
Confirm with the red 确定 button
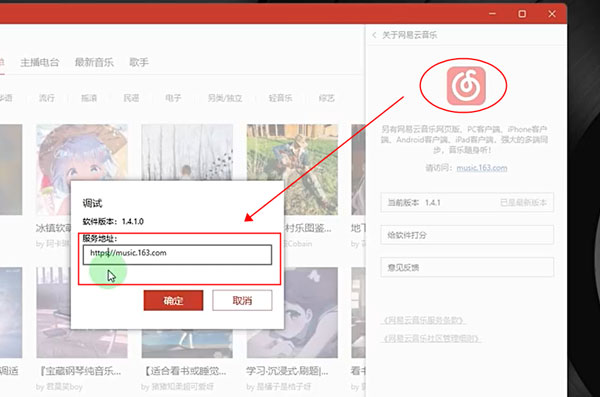pyautogui.click(x=173, y=300)
